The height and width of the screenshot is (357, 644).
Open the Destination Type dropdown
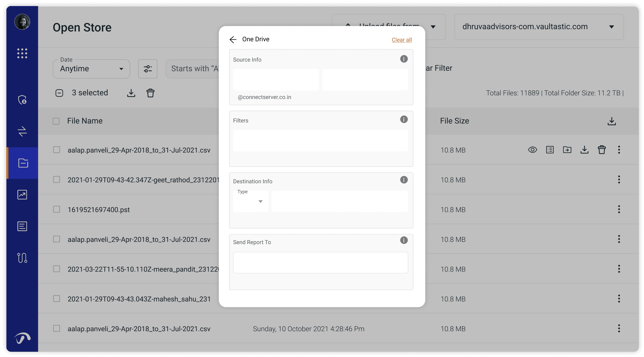click(x=251, y=201)
